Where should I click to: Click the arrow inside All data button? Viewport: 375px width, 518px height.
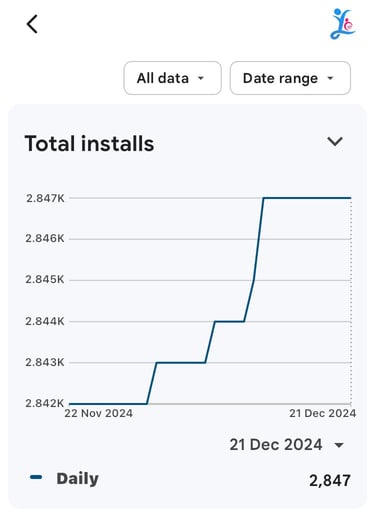[201, 78]
